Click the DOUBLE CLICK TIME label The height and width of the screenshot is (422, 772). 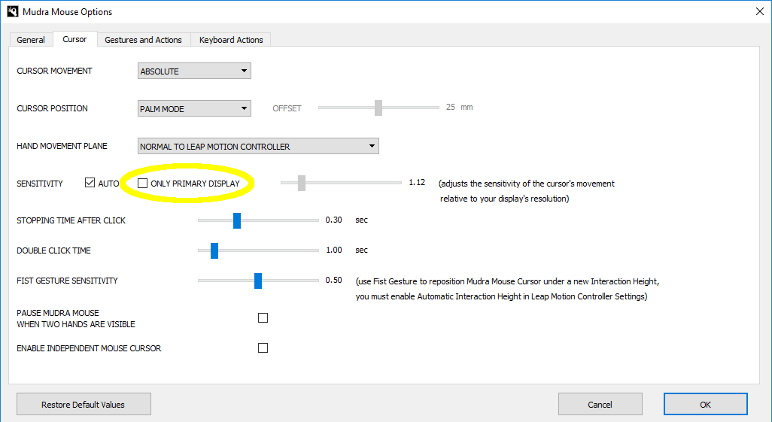54,251
